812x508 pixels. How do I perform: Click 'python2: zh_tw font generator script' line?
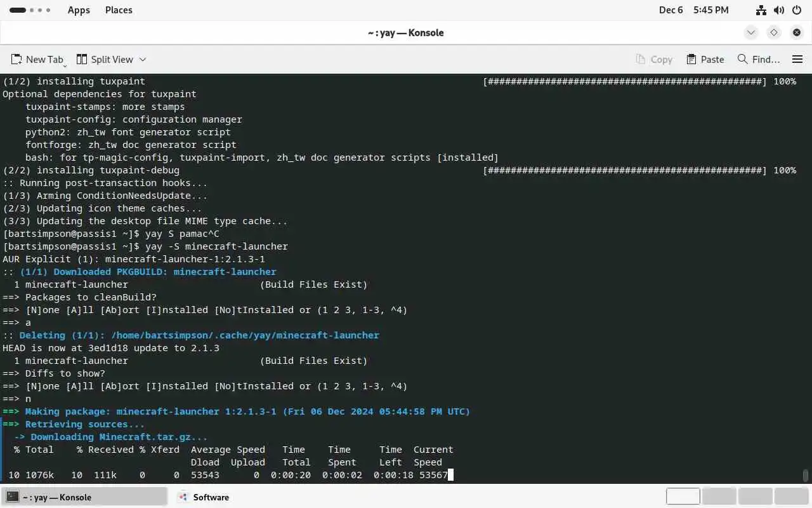(x=128, y=132)
